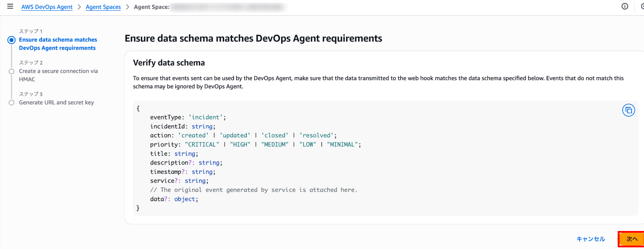Copy the data schema code block
This screenshot has width=644, height=249.
coord(628,110)
